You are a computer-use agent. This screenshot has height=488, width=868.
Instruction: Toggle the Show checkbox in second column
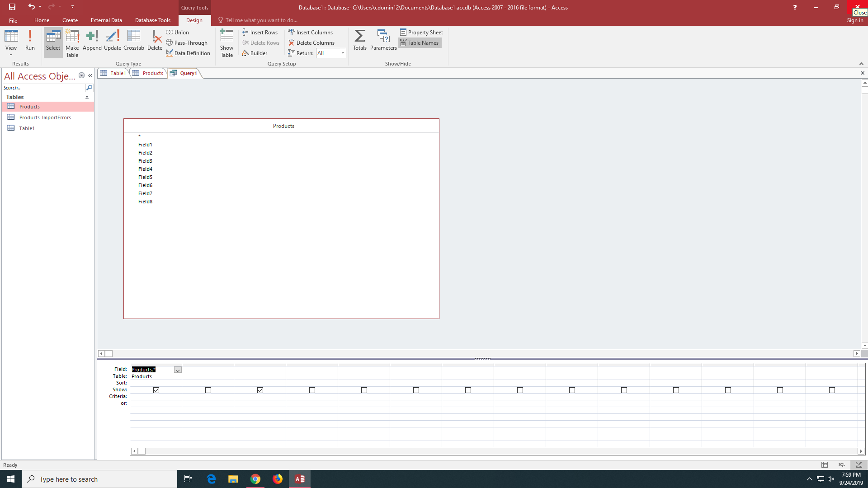pyautogui.click(x=208, y=389)
